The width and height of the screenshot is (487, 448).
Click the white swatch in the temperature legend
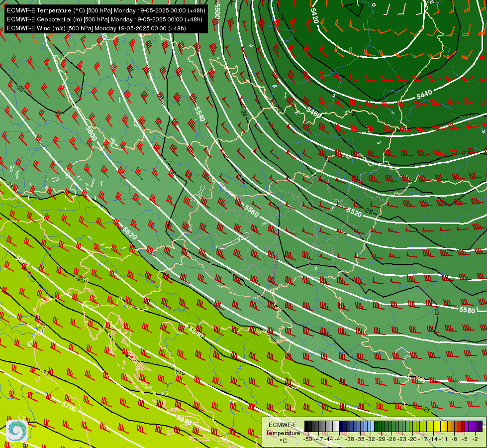338,426
